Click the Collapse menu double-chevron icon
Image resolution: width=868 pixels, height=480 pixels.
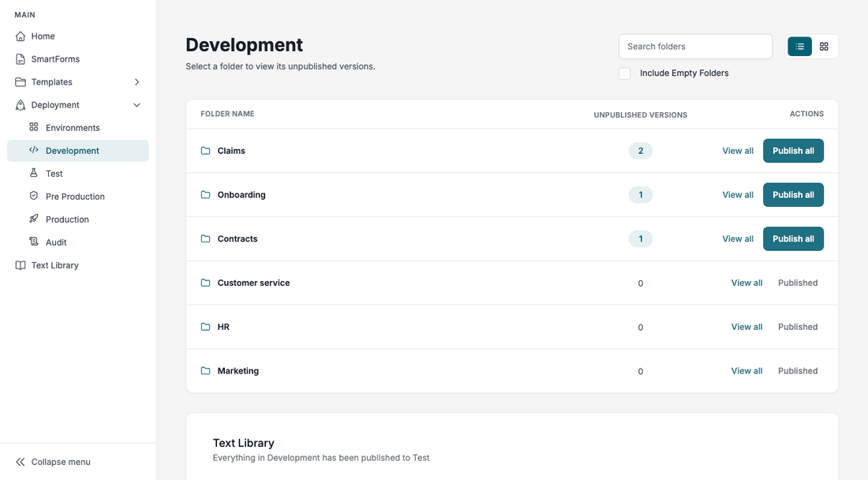[21, 462]
